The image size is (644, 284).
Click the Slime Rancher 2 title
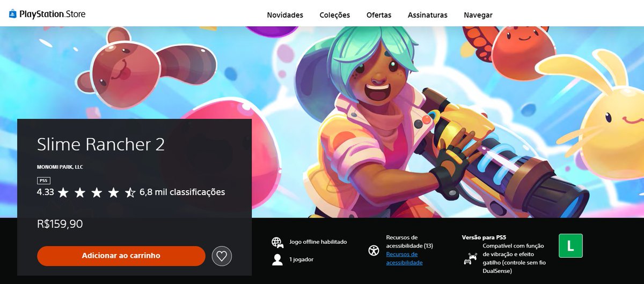click(101, 144)
